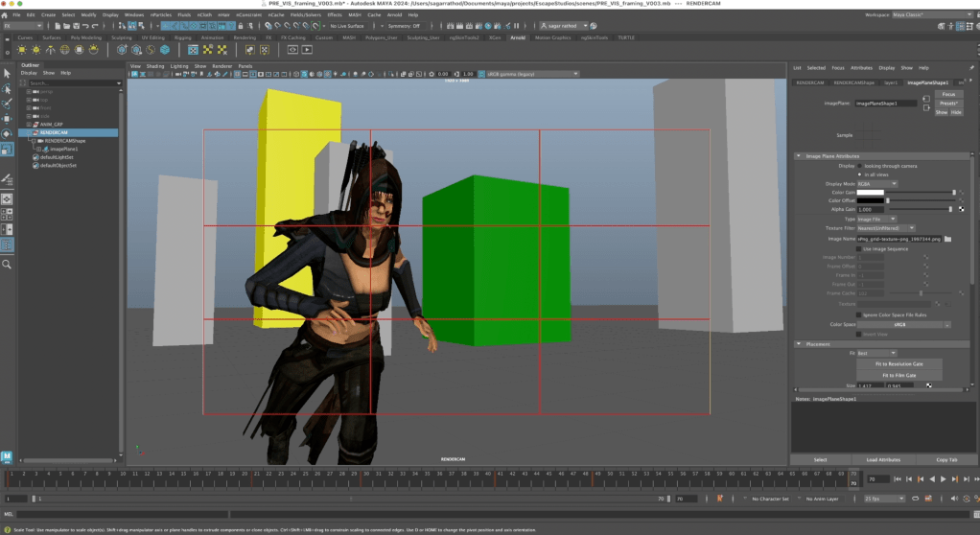This screenshot has height=535, width=980.
Task: Click the Fit to Resolution Gate button
Action: click(x=898, y=364)
